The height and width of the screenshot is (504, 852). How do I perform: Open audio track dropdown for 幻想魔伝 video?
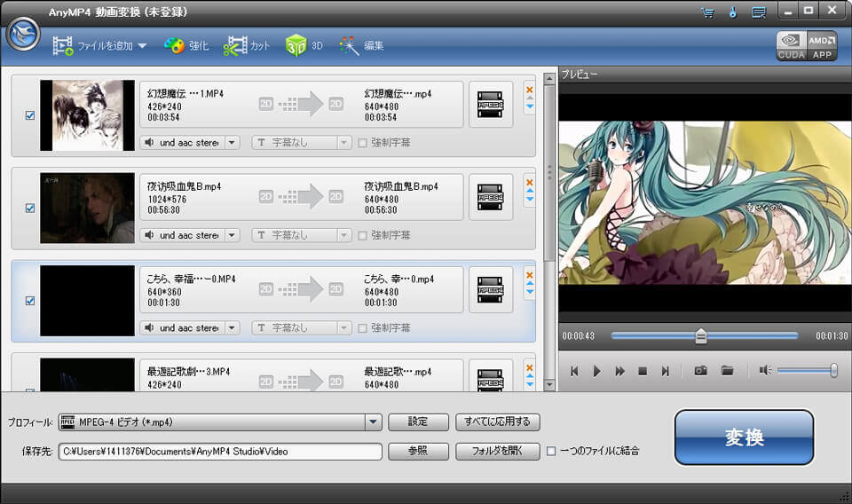(232, 142)
